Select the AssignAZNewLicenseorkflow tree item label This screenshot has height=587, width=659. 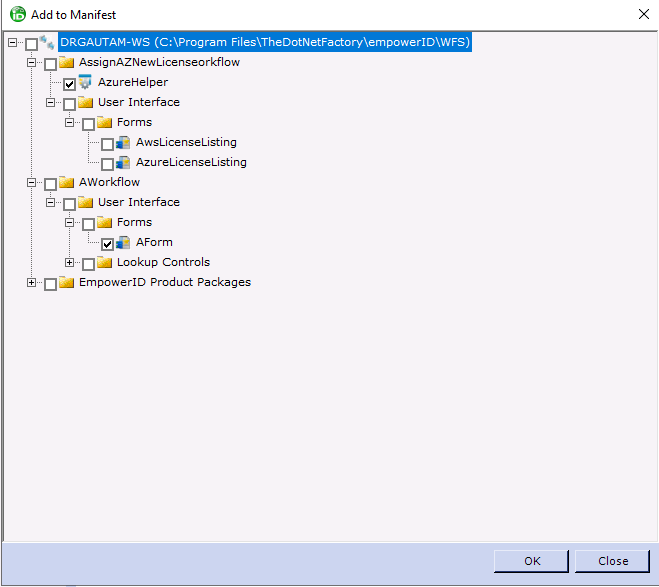click(159, 63)
